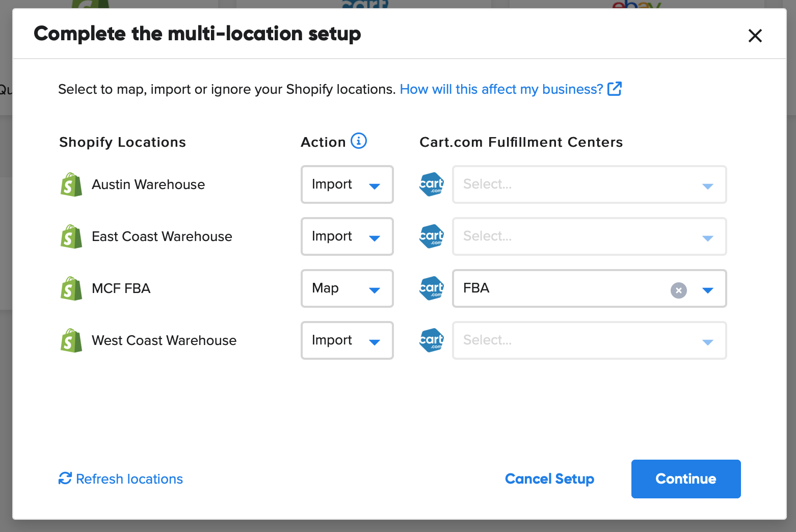Image resolution: width=796 pixels, height=532 pixels.
Task: Expand the FBA fulfillment center dropdown arrow
Action: coord(707,290)
